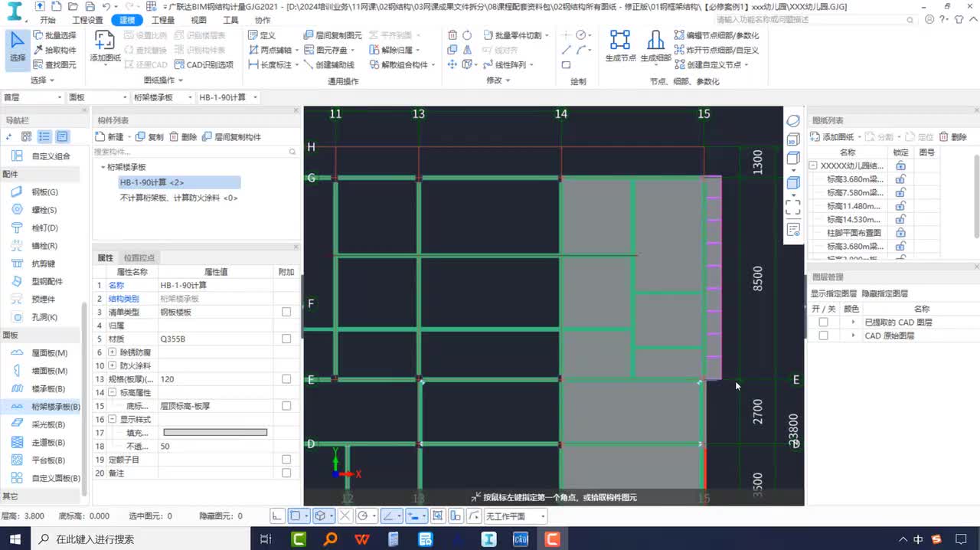The image size is (980, 550).
Task: Open the 视图 ribbon tab
Action: click(198, 20)
